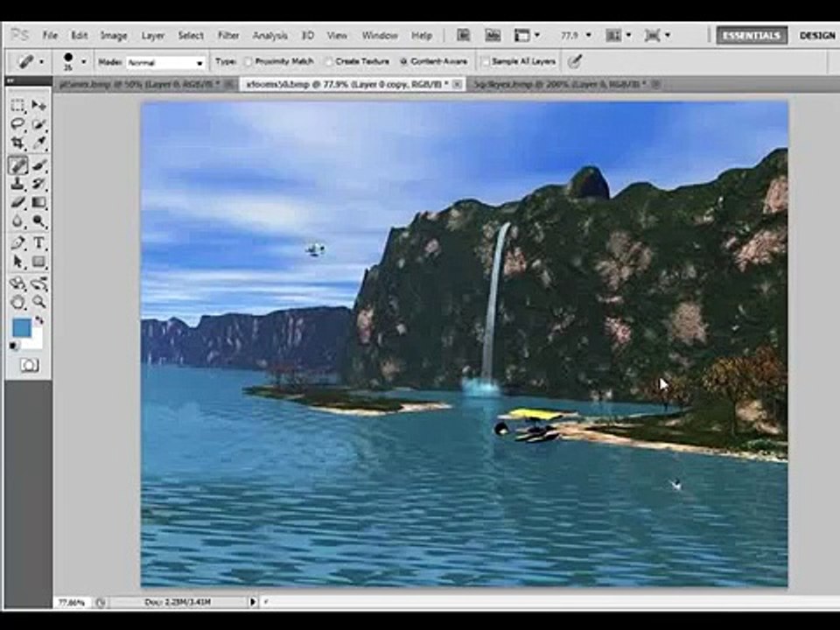
Task: Select the Gradient tool
Action: 38,202
